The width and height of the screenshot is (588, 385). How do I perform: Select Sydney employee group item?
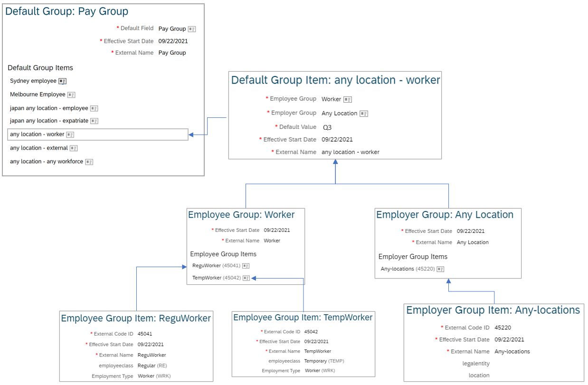tap(33, 81)
